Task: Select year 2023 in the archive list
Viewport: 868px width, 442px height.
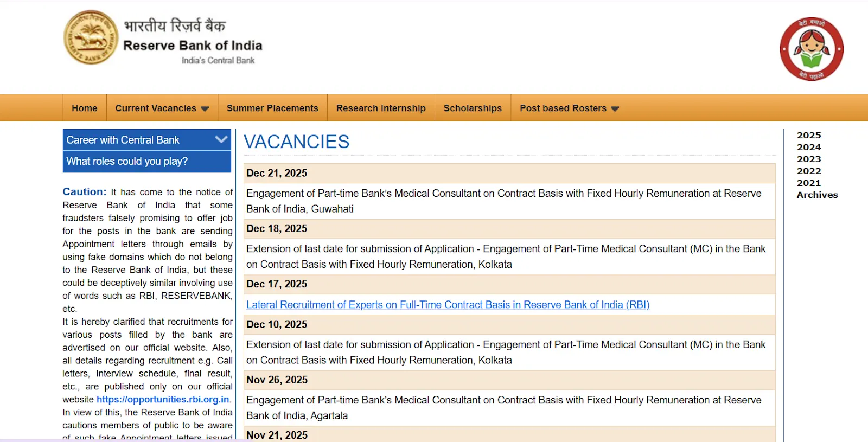Action: click(x=809, y=159)
